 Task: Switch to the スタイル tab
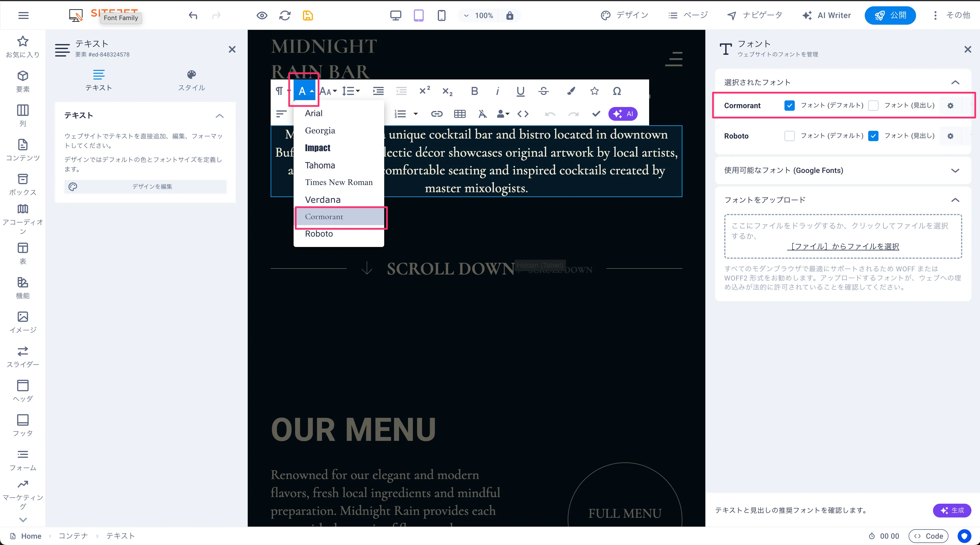(x=191, y=80)
